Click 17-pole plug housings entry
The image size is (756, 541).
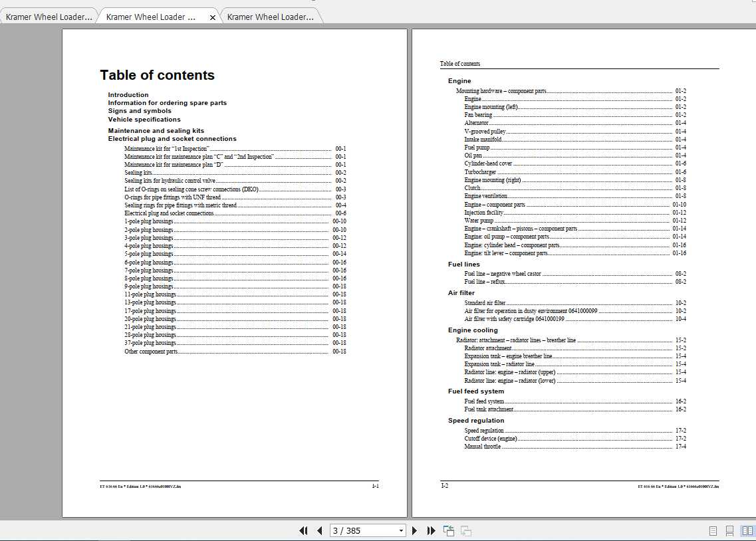(235, 311)
